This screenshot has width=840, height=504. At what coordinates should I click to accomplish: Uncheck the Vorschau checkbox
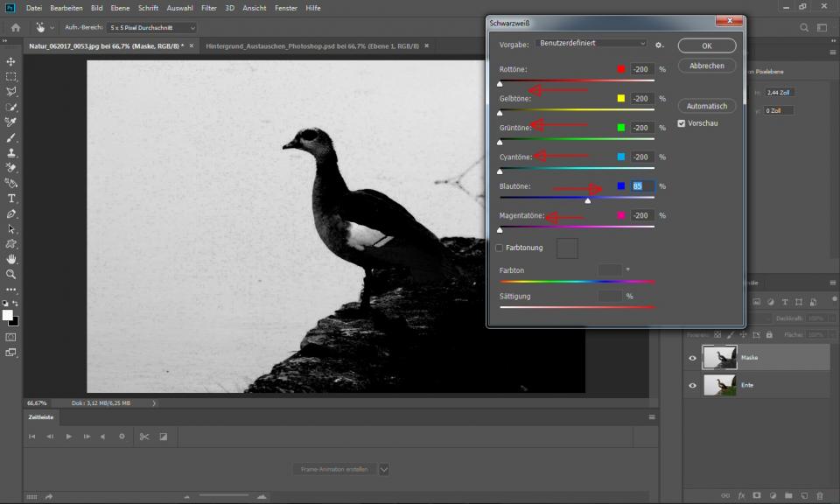tap(682, 123)
